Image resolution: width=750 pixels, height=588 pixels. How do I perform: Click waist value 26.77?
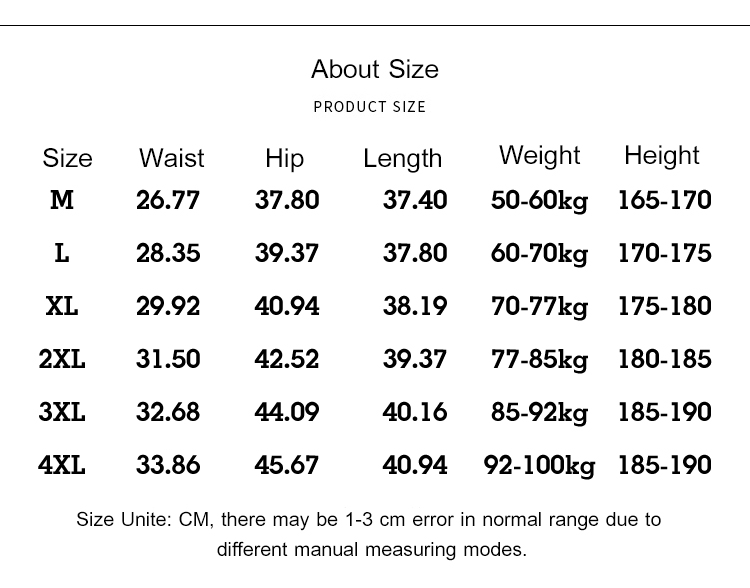click(x=168, y=200)
